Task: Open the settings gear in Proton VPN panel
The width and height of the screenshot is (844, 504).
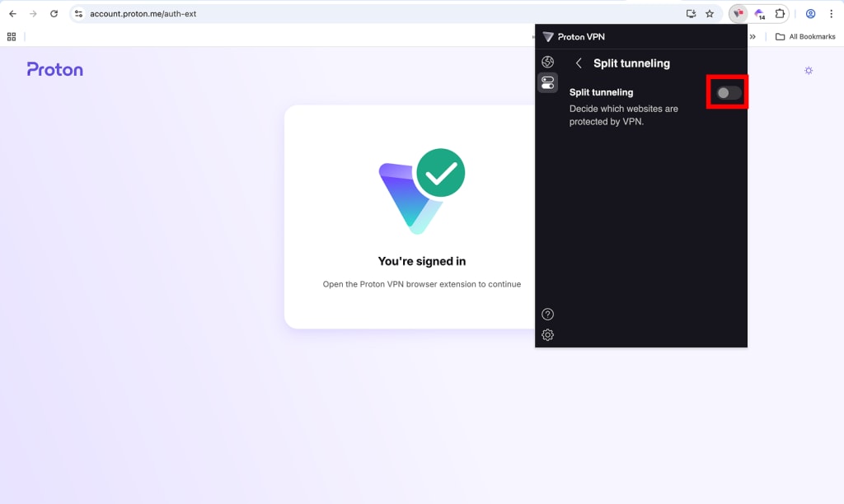Action: tap(547, 335)
